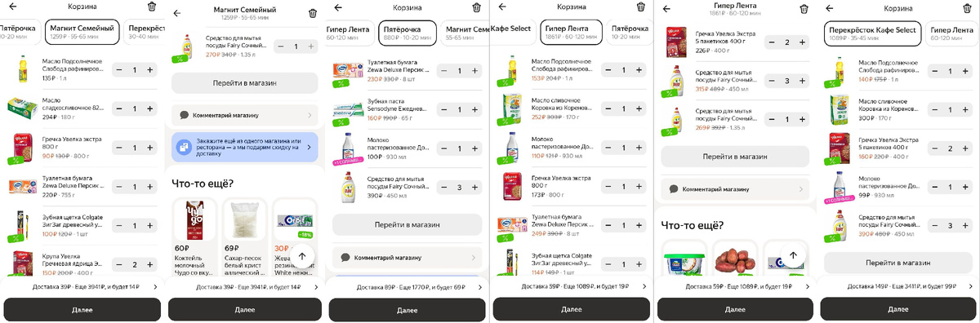Increase Fairy 270₽ 1.35 л quantity
This screenshot has width=980, height=323.
coord(311,46)
